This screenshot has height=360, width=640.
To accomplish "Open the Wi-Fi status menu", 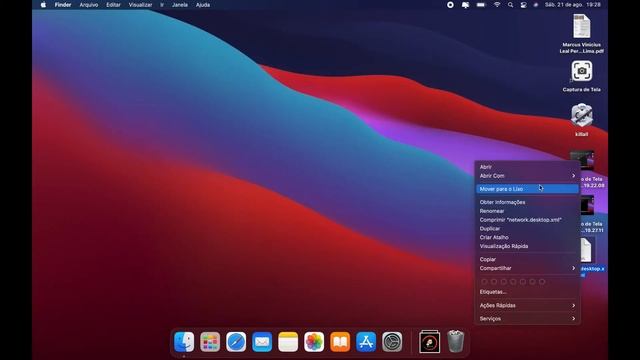I will pos(497,5).
